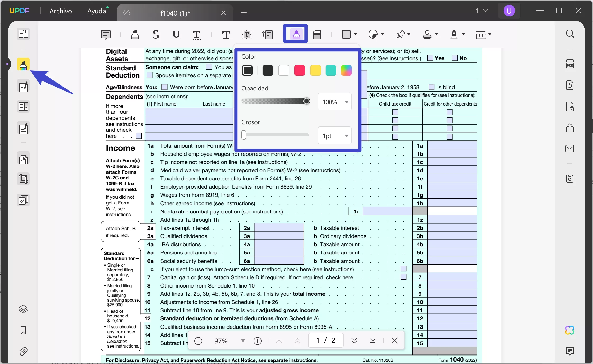
Task: Zoom out with the minus button
Action: tap(198, 341)
